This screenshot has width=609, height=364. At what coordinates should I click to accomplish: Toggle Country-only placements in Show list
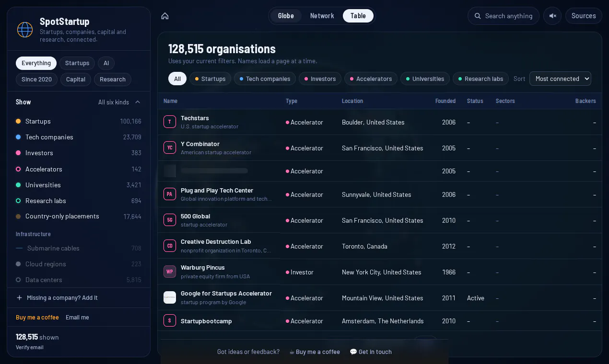pos(79,216)
